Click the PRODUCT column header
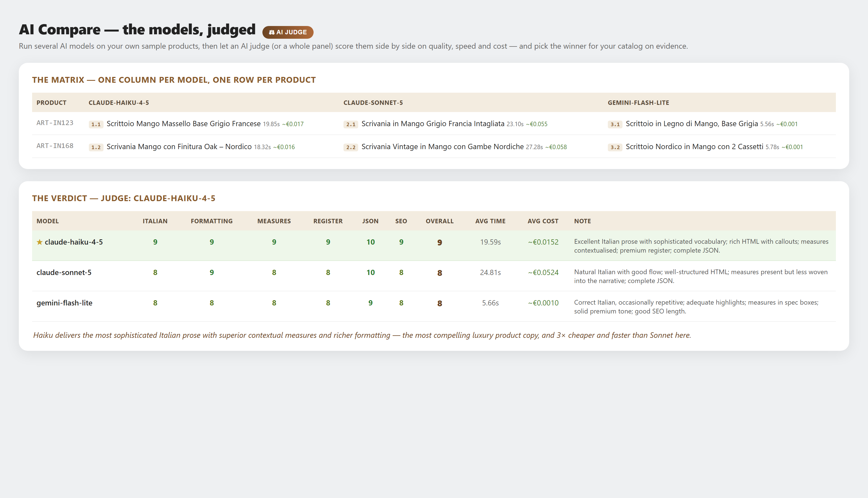This screenshot has height=498, width=868. pos(51,103)
